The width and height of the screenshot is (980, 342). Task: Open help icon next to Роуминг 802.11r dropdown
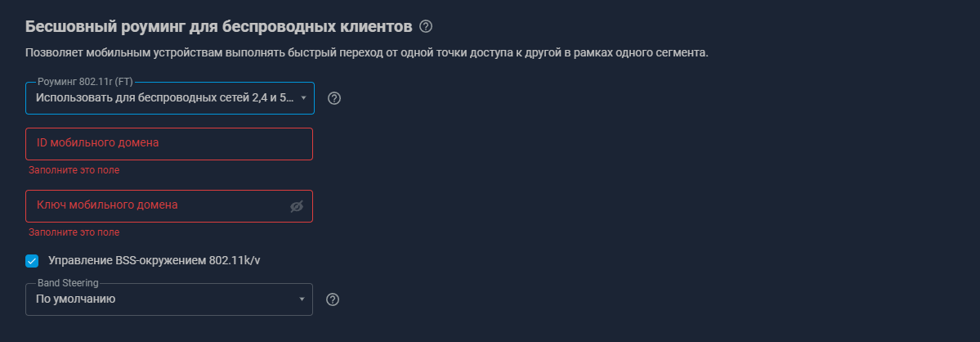click(x=333, y=98)
